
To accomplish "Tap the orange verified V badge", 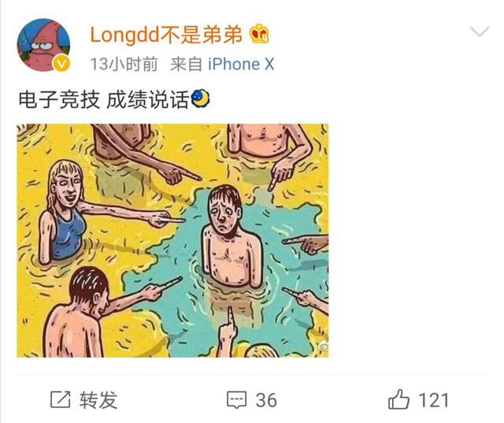I will 61,63.
